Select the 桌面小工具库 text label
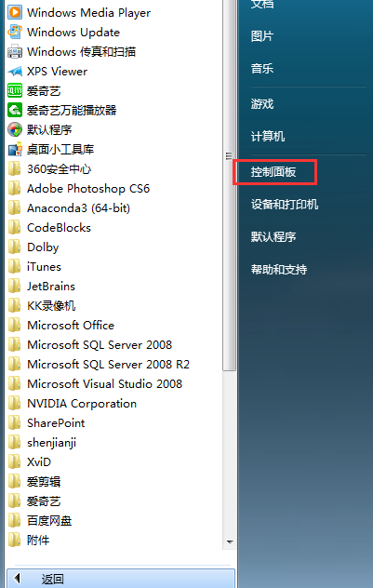Viewport: 373px width, 588px height. coord(60,150)
